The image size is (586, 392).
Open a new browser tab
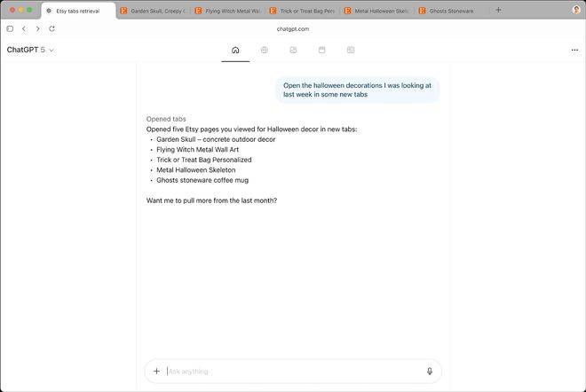click(498, 11)
